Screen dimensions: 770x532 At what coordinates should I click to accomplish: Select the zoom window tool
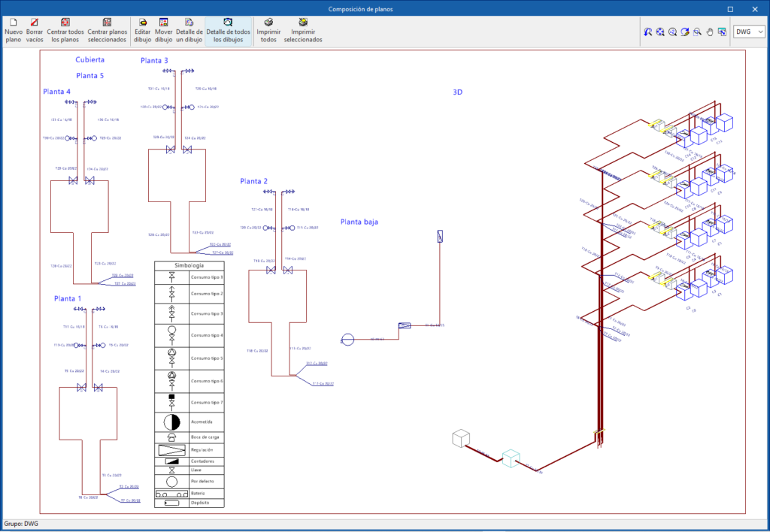(x=697, y=32)
